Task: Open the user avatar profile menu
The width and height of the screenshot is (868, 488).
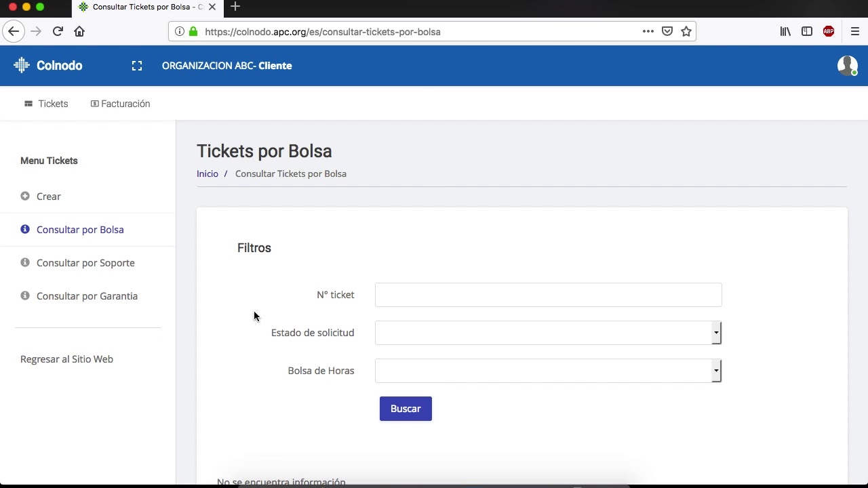Action: click(x=847, y=65)
